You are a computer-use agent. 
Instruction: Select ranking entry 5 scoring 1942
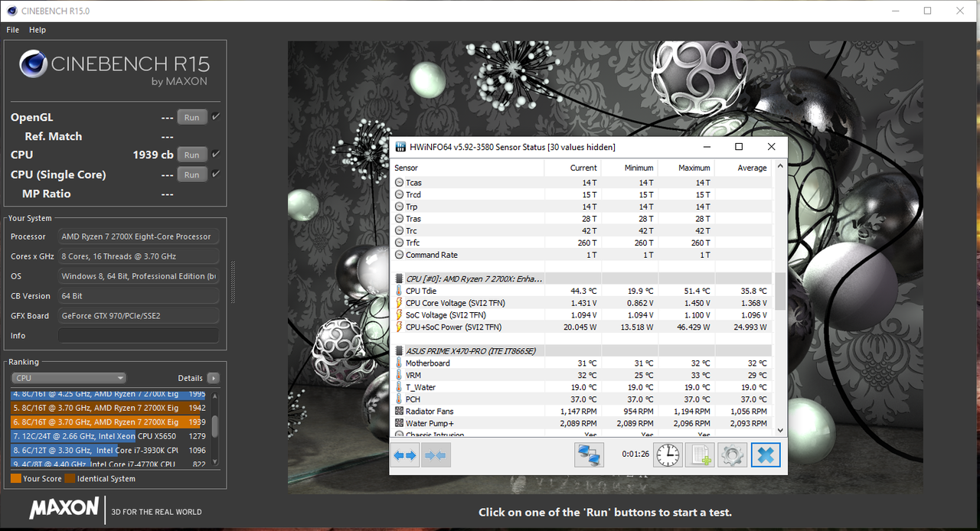(108, 409)
